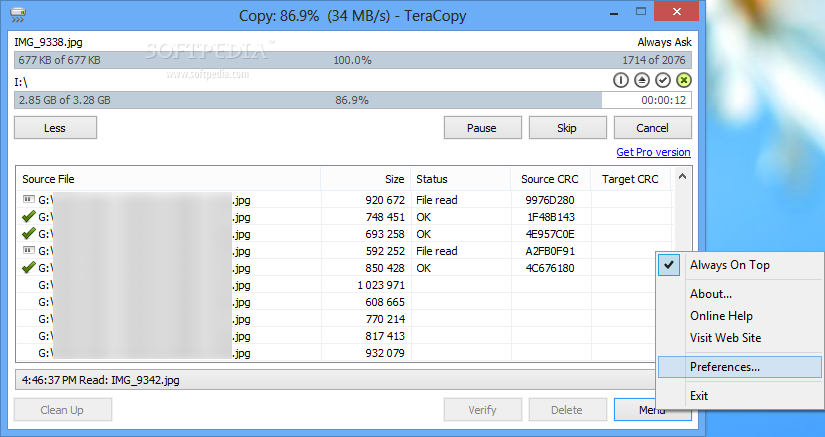The width and height of the screenshot is (825, 437).
Task: Click the File read status in the 920 672 row
Action: coord(437,200)
